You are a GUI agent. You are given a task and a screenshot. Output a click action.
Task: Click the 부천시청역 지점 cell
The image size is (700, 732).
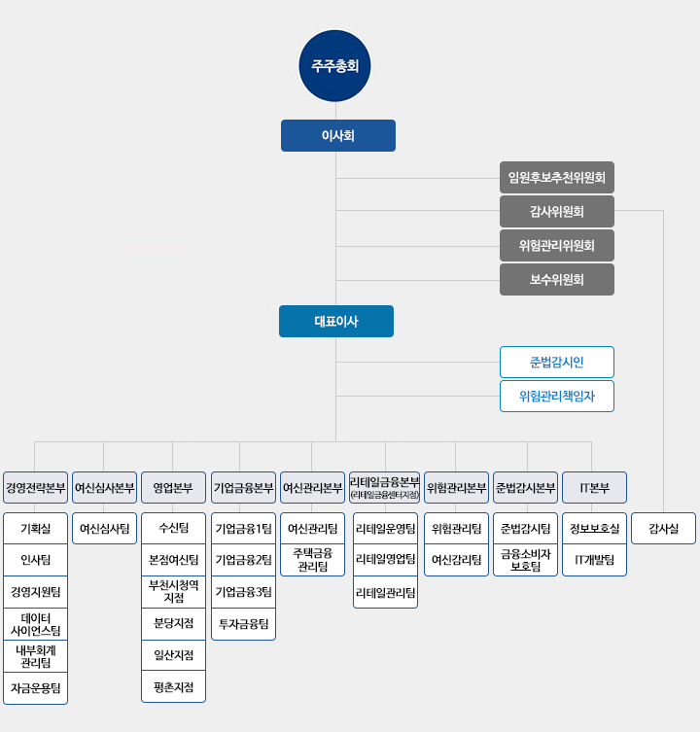[x=173, y=592]
